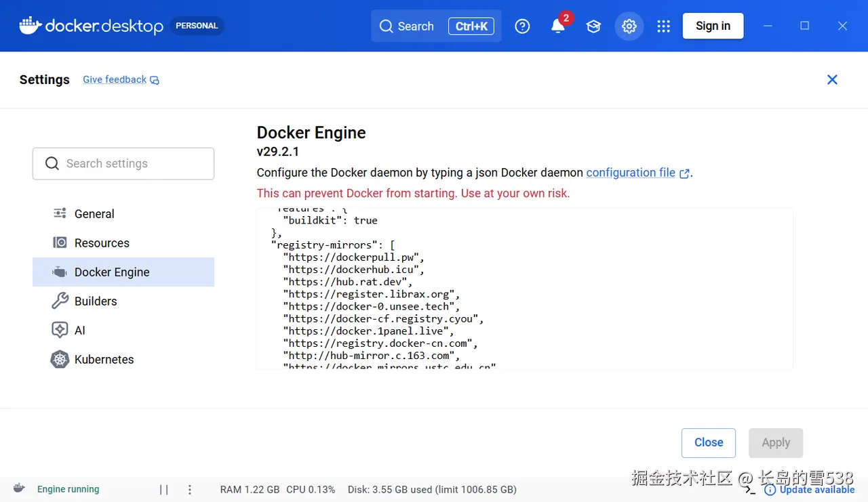The width and height of the screenshot is (868, 502).
Task: Click the Close button at the bottom
Action: [709, 442]
